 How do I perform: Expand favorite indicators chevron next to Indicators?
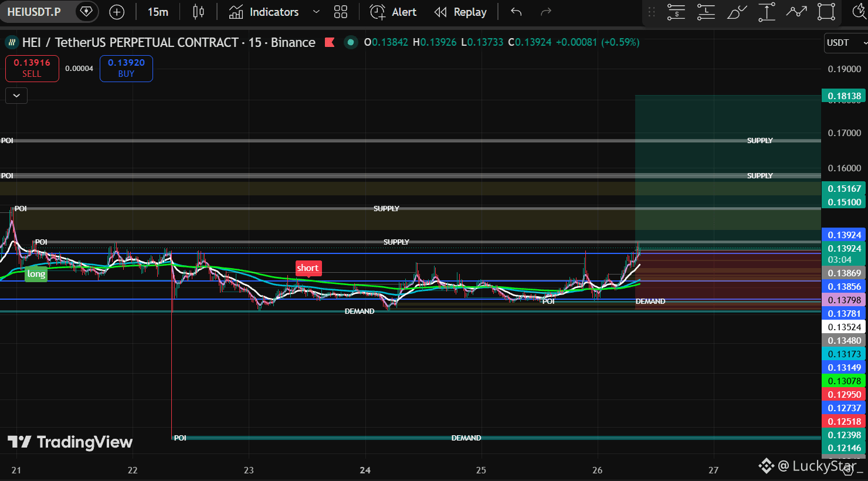point(316,12)
